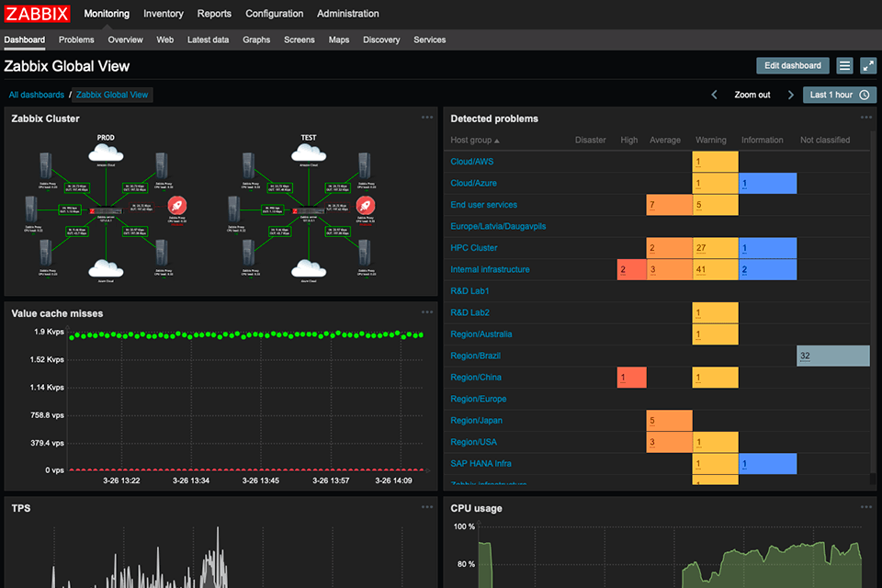The width and height of the screenshot is (882, 588).
Task: Open Internal infrastructure host group link
Action: (490, 269)
